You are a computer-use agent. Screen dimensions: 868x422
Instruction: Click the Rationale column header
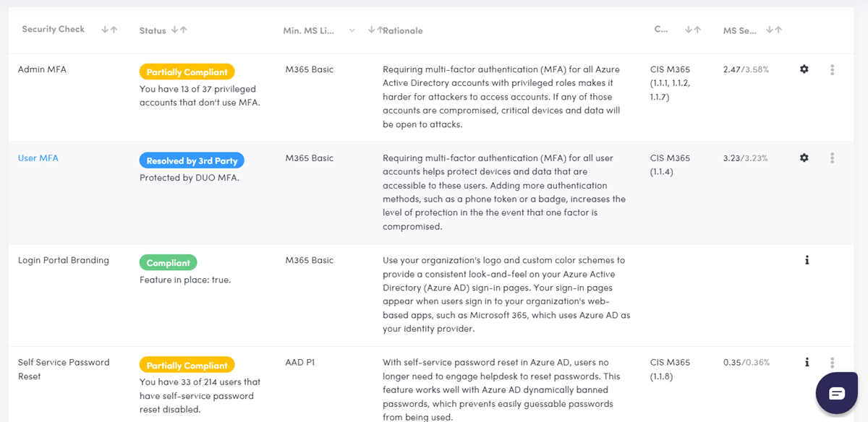point(403,31)
